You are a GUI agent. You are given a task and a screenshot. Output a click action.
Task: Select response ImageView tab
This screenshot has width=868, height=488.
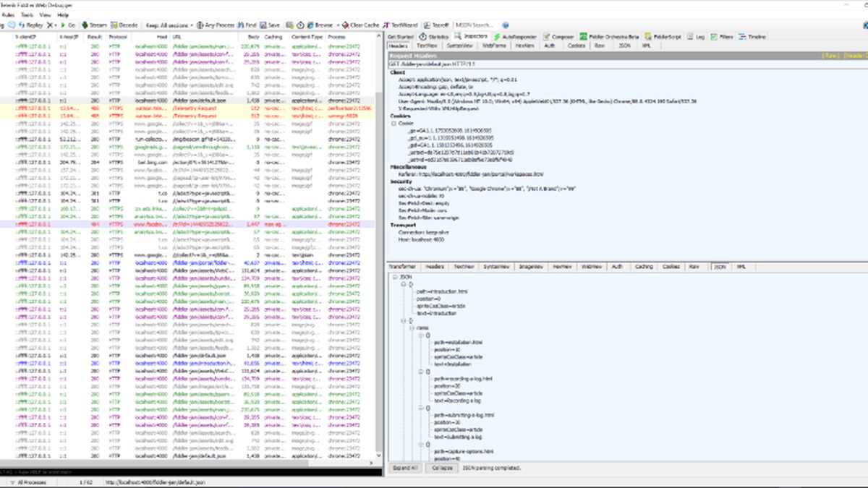pyautogui.click(x=532, y=267)
